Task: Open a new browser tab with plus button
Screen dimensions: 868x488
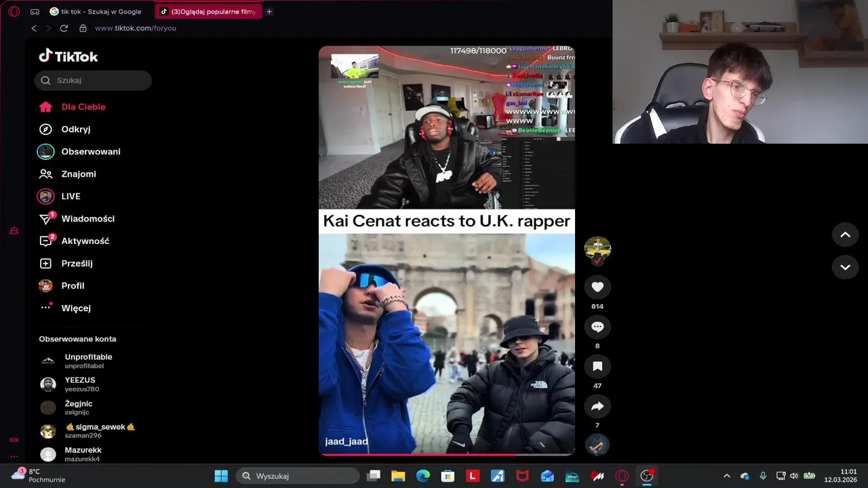Action: (x=269, y=12)
